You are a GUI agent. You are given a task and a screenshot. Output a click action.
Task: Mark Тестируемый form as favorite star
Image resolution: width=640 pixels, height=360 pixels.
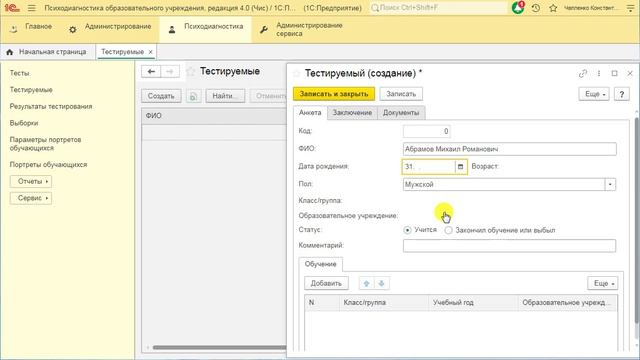click(x=297, y=73)
